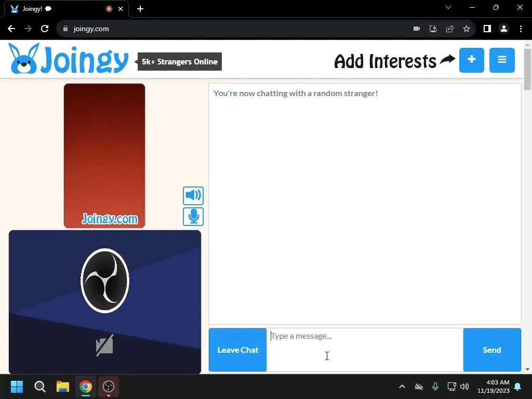
Task: Go back in browser history
Action: coord(11,29)
